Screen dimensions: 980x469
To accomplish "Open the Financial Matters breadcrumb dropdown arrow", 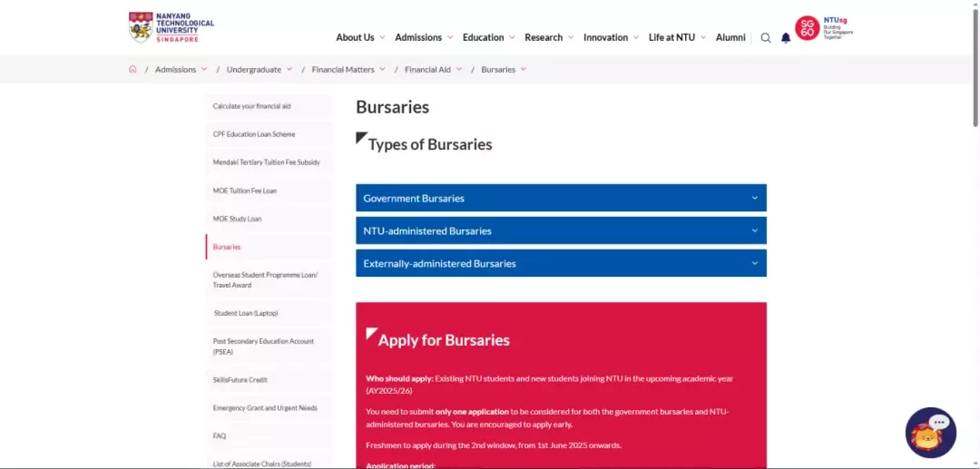I will (382, 69).
